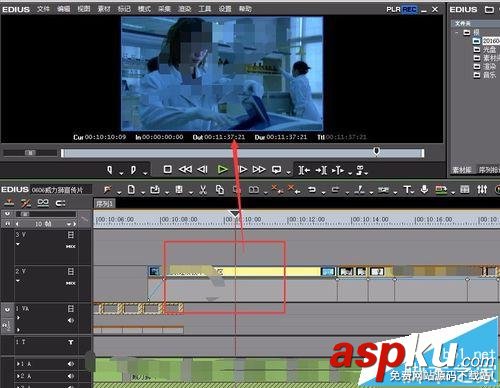Image resolution: width=500 pixels, height=388 pixels.
Task: Step forward one frame
Action: [243, 170]
